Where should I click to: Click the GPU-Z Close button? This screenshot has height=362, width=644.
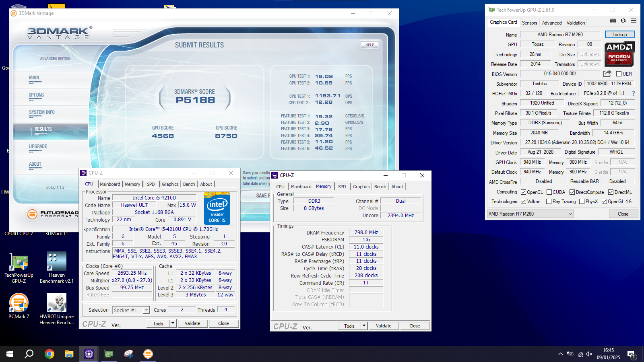(x=623, y=214)
